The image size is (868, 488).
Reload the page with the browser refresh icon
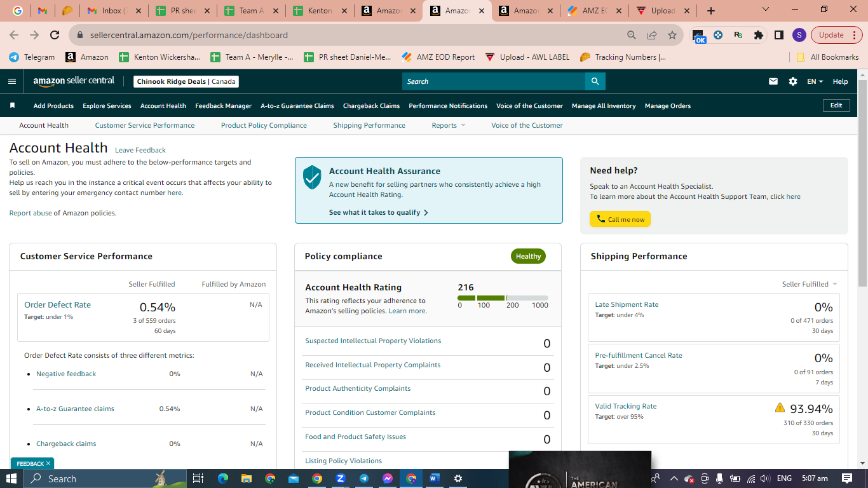pos(55,35)
